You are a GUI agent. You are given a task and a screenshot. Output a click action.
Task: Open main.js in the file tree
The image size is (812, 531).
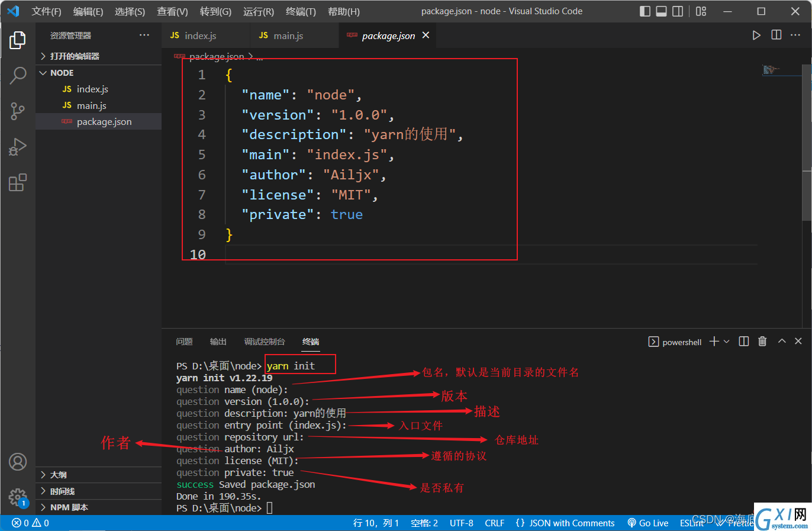[x=99, y=105]
